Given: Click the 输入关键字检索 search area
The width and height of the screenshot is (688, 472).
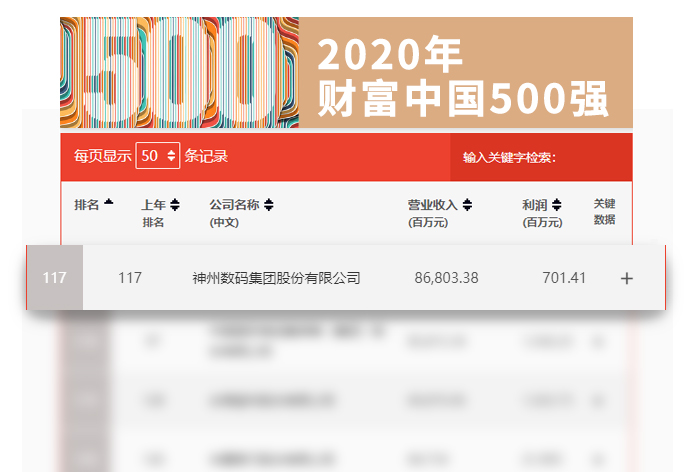Looking at the screenshot, I should [541, 157].
